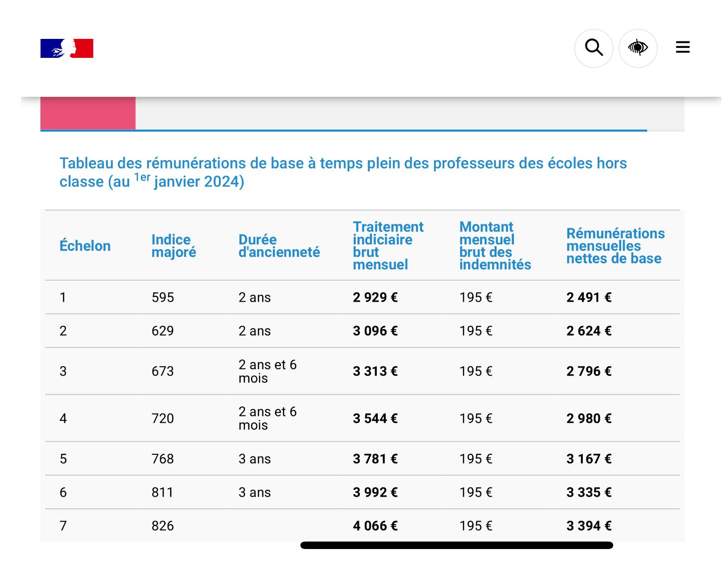Click échelon 3 duration '2 ans et 6 mois'
This screenshot has width=728, height=561.
267,372
